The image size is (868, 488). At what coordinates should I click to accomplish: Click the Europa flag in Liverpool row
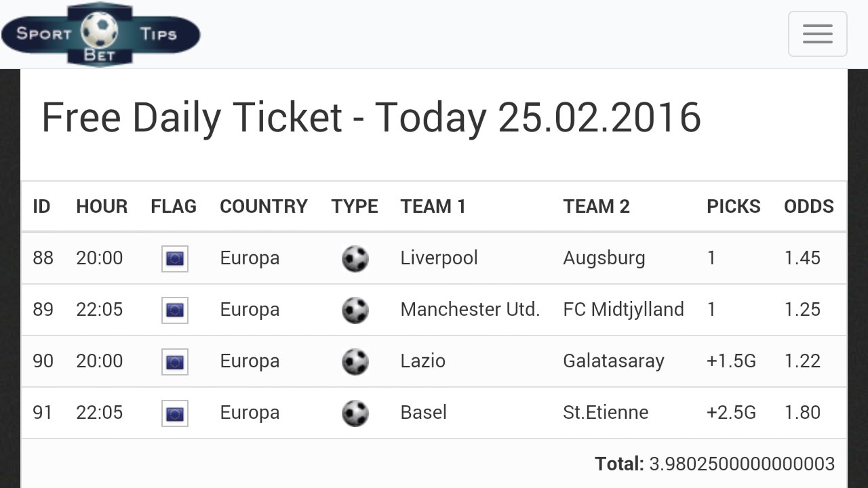(x=175, y=258)
